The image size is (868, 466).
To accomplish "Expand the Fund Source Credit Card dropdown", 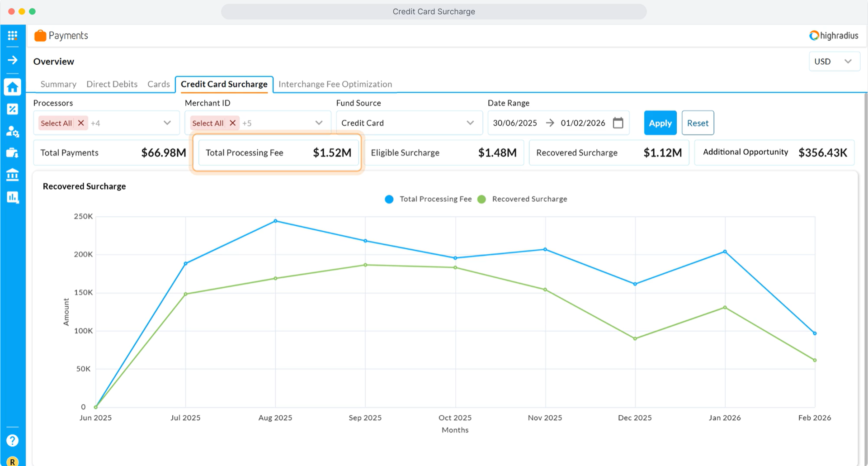I will [470, 123].
